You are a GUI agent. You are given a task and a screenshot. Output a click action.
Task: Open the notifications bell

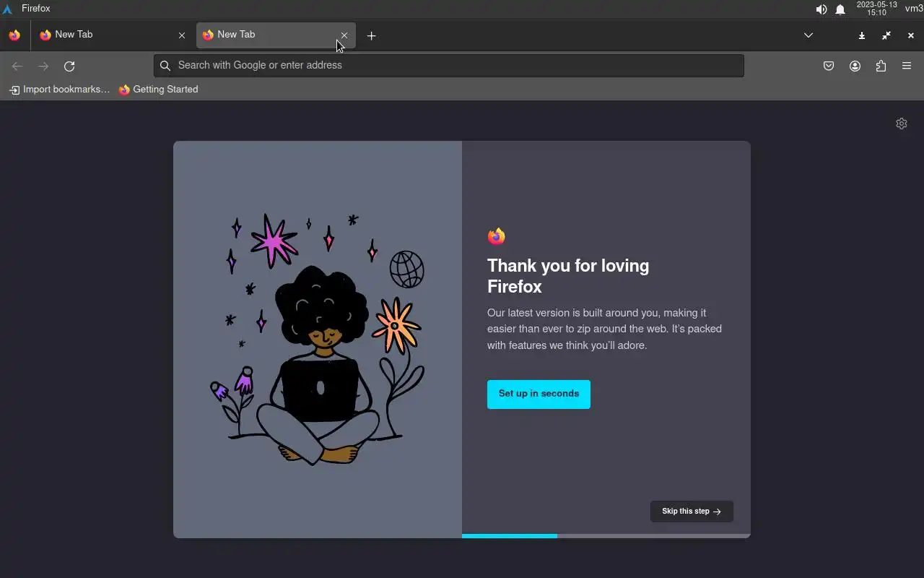pyautogui.click(x=840, y=9)
